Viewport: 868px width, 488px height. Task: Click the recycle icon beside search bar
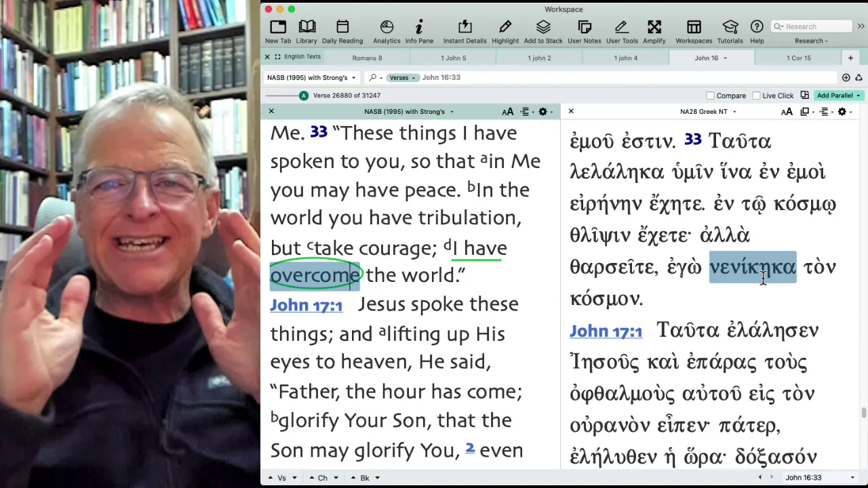pos(859,78)
